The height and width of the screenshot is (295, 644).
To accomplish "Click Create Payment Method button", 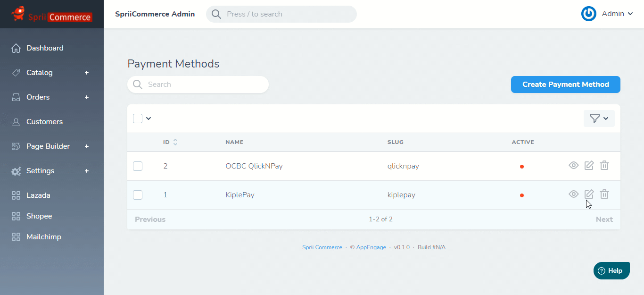I will pyautogui.click(x=566, y=84).
